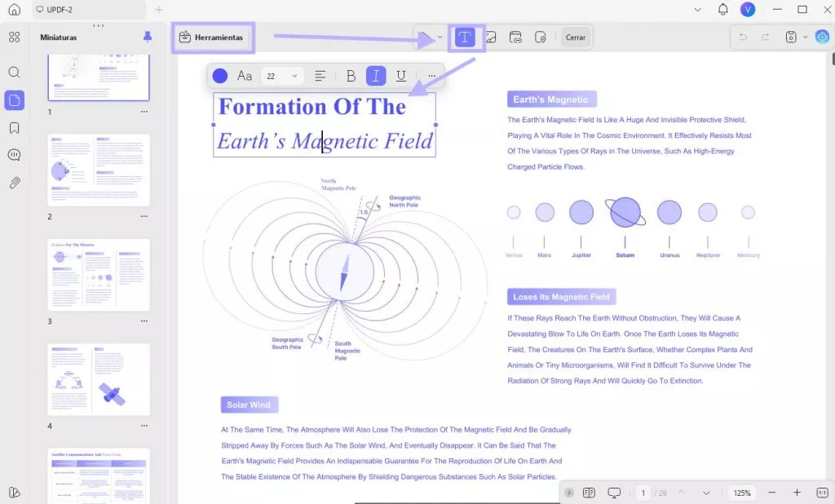This screenshot has height=504, width=835.
Task: Go to the previous page arrow
Action: tap(681, 493)
